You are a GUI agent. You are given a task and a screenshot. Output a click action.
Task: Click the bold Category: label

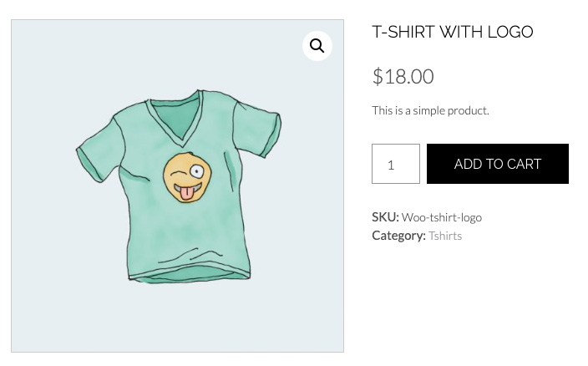pos(398,236)
